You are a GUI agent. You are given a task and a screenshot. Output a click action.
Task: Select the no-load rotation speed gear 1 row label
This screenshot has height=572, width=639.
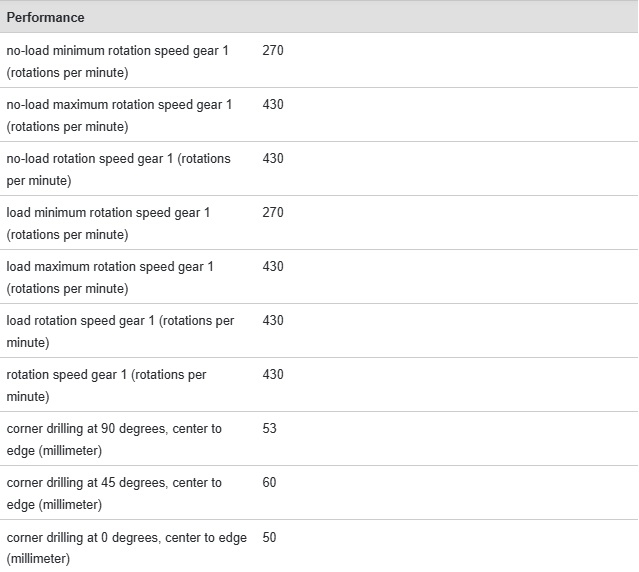118,169
